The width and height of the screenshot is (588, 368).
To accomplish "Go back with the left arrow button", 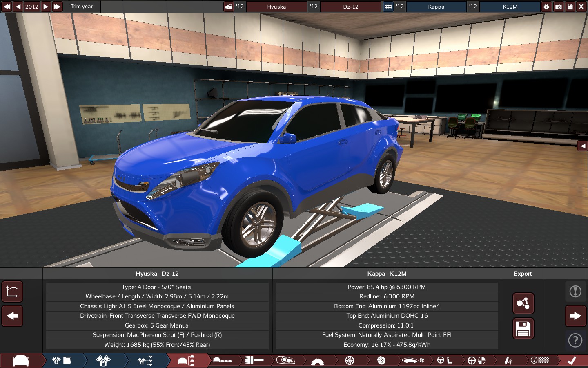I will pos(12,316).
